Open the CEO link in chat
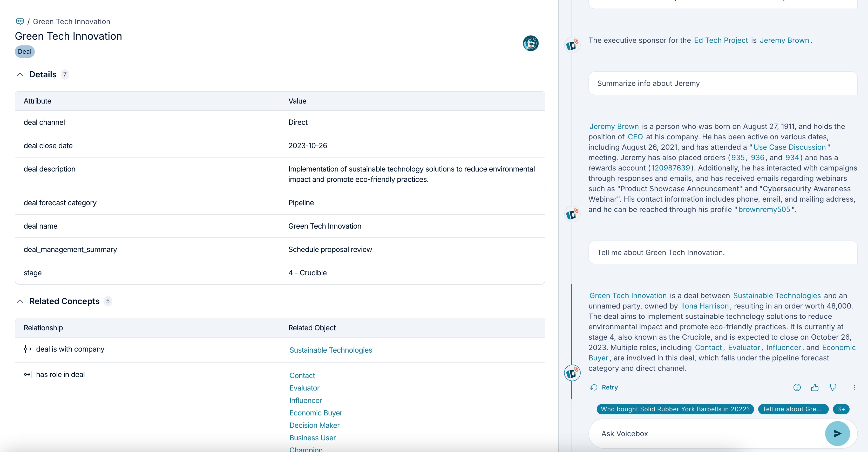Image resolution: width=868 pixels, height=452 pixels. point(635,137)
